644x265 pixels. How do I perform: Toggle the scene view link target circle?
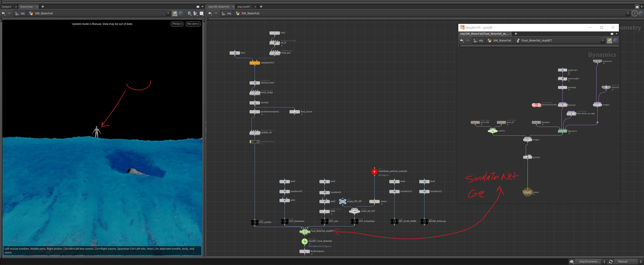click(x=181, y=13)
